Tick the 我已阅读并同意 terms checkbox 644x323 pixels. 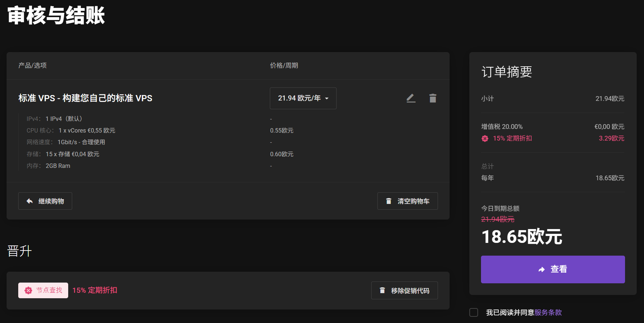coord(474,312)
